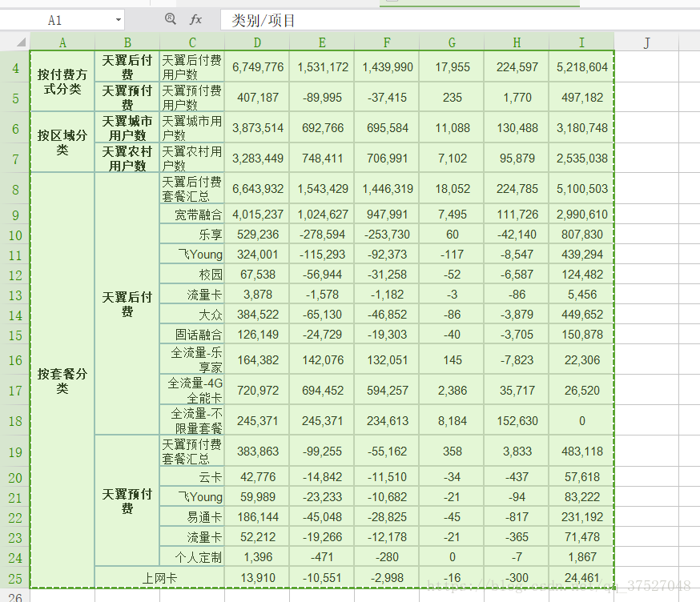Select column I header

581,42
